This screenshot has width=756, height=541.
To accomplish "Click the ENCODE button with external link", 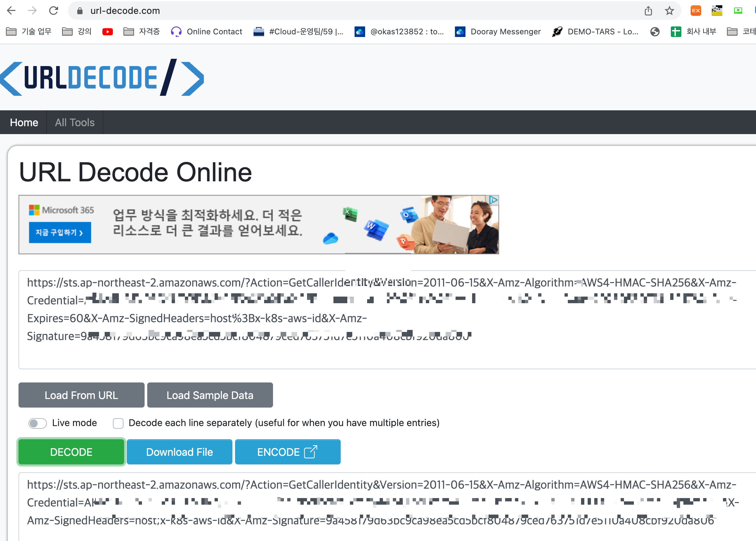I will pos(287,452).
